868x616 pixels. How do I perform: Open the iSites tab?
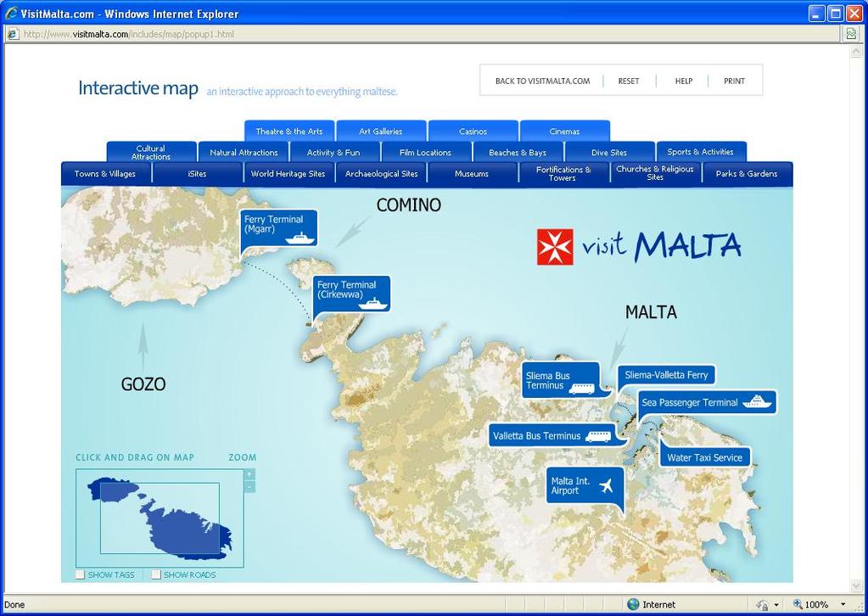click(197, 173)
